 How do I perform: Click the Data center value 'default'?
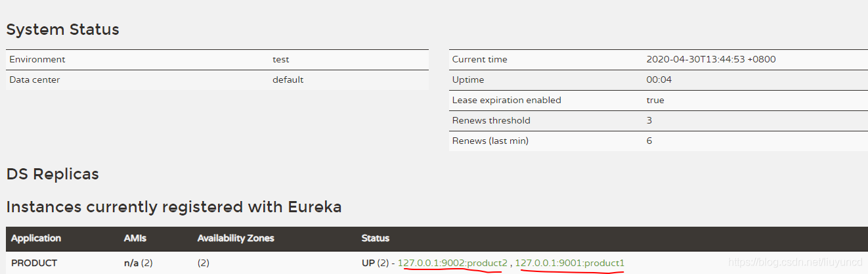[x=288, y=80]
